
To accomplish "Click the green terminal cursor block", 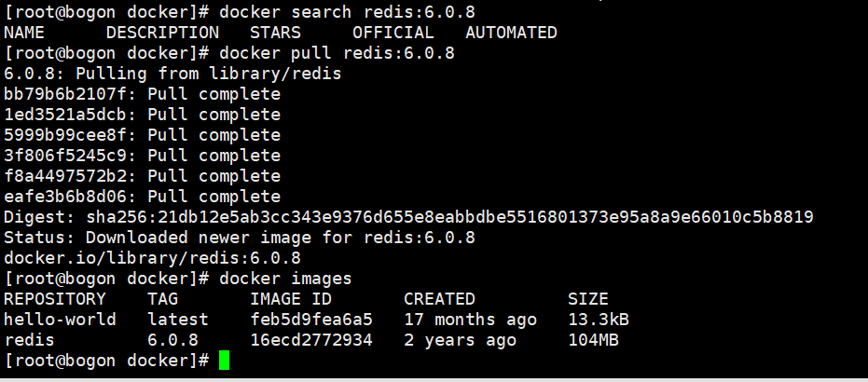I will coord(224,360).
